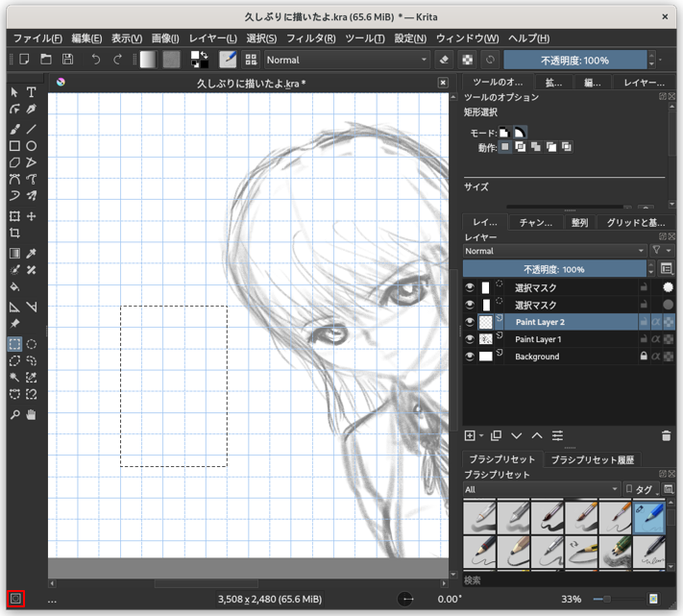This screenshot has width=683, height=616.
Task: Delete the layer with the trash icon
Action: [x=666, y=435]
